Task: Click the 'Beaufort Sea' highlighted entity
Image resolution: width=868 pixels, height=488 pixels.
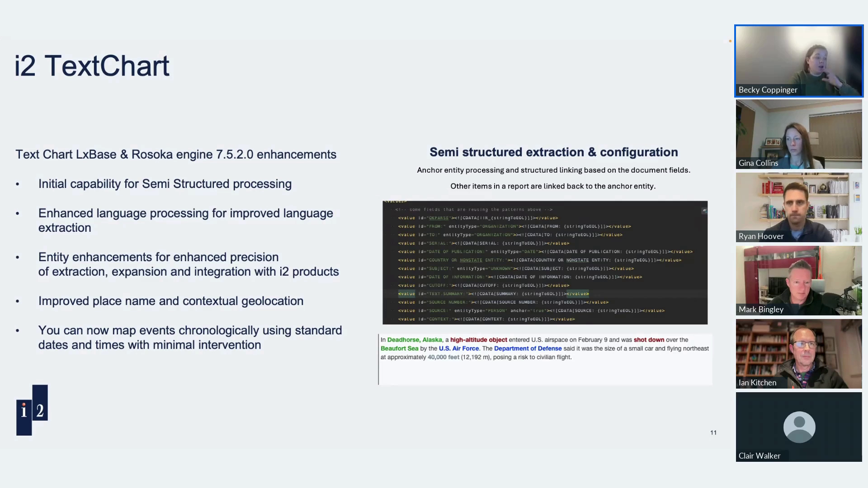Action: tap(400, 348)
